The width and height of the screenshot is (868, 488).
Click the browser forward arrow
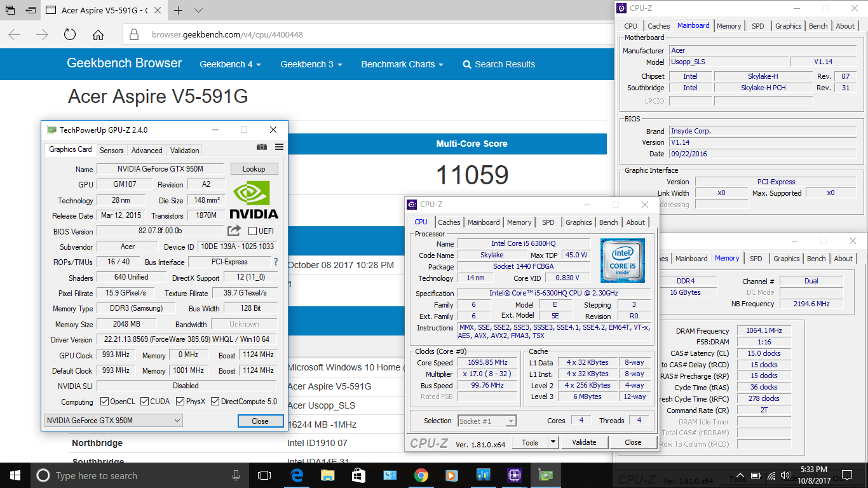coord(42,35)
